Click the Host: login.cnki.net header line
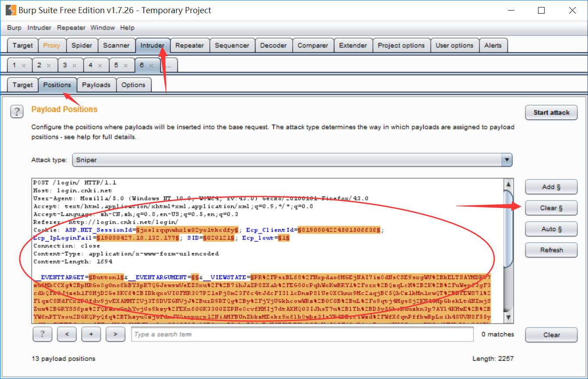The width and height of the screenshot is (588, 379). coord(73,190)
